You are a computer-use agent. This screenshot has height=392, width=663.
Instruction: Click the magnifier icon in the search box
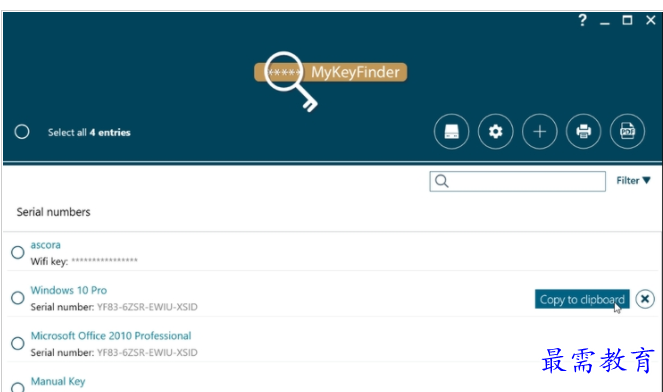441,181
